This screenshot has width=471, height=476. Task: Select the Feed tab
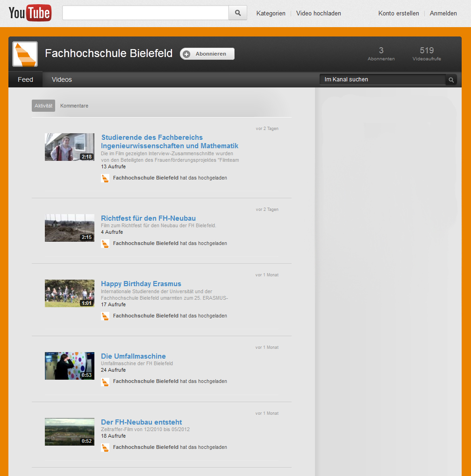coord(25,79)
